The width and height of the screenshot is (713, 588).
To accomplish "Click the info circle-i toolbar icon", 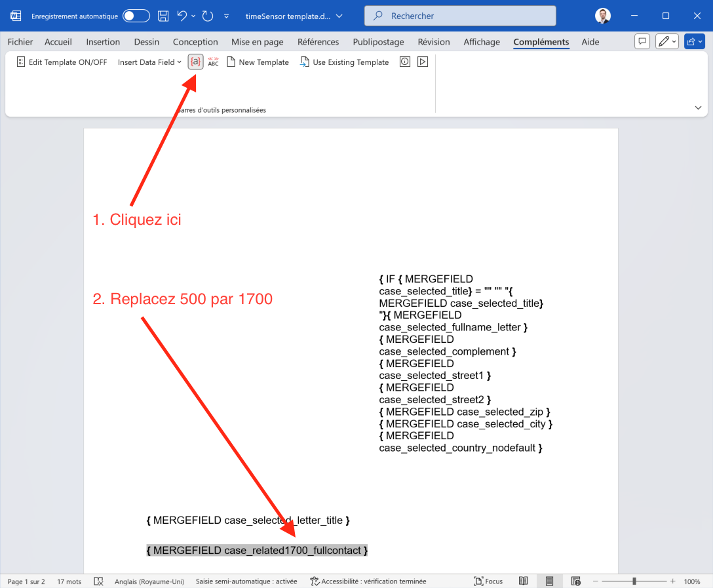I will [405, 62].
